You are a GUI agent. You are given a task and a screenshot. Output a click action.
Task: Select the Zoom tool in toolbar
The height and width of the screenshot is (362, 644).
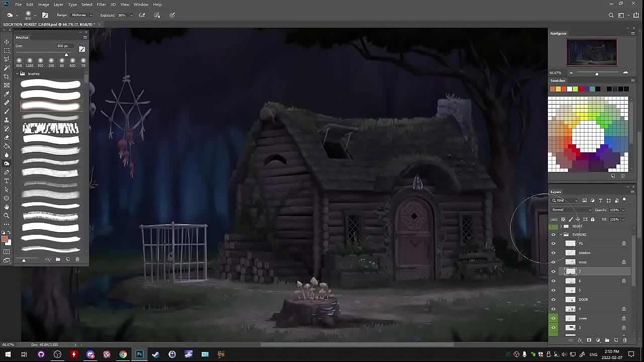click(7, 216)
